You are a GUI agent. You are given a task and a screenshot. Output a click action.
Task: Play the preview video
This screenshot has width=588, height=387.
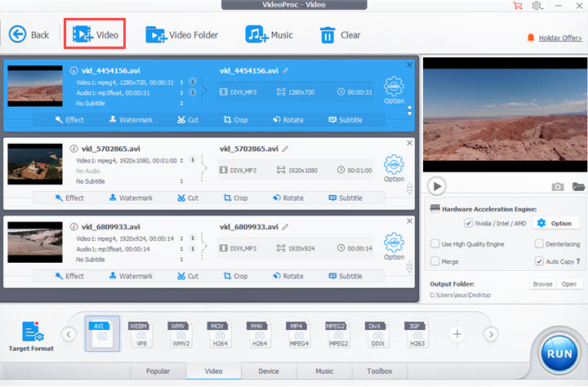click(x=437, y=186)
